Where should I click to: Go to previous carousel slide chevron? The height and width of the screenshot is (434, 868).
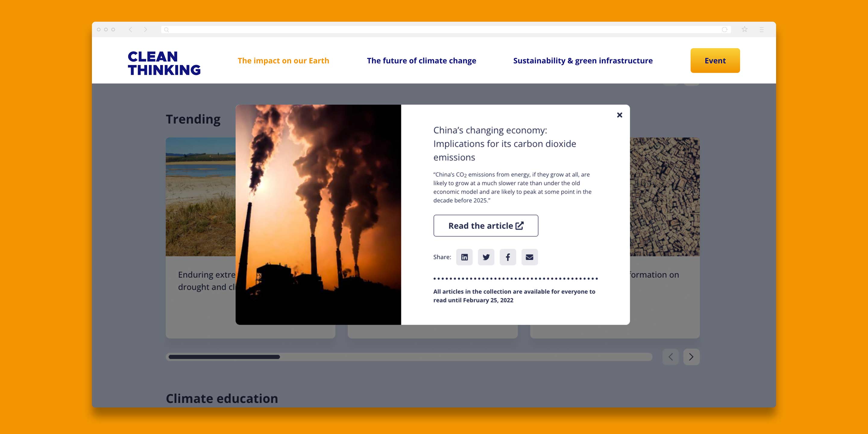[x=671, y=357]
